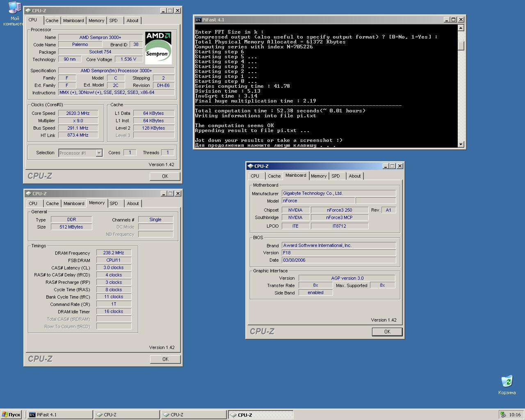Click the AMD Sempron 3000+ name field
Viewport: 525px width, 420px height.
100,37
